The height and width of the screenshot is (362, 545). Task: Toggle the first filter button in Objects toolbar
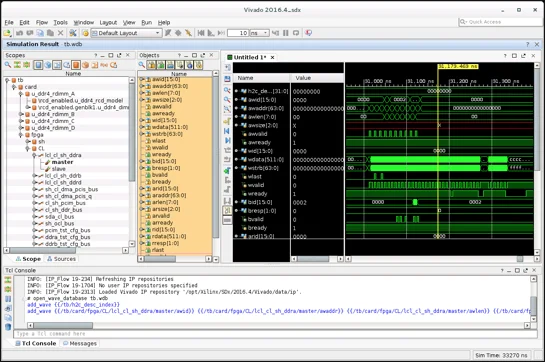(x=151, y=65)
